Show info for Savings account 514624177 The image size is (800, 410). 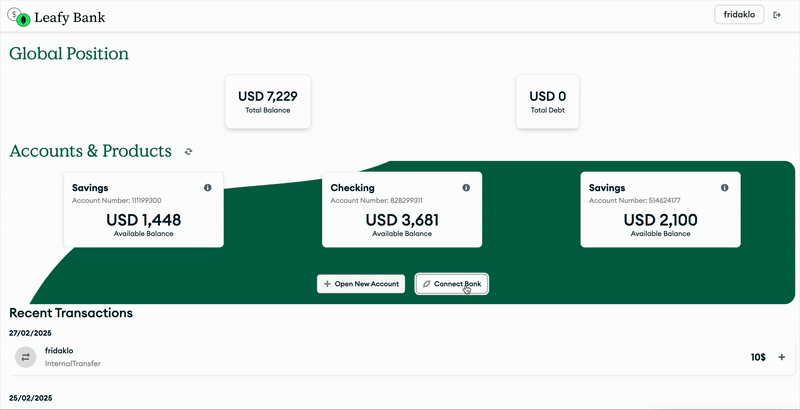tap(725, 188)
